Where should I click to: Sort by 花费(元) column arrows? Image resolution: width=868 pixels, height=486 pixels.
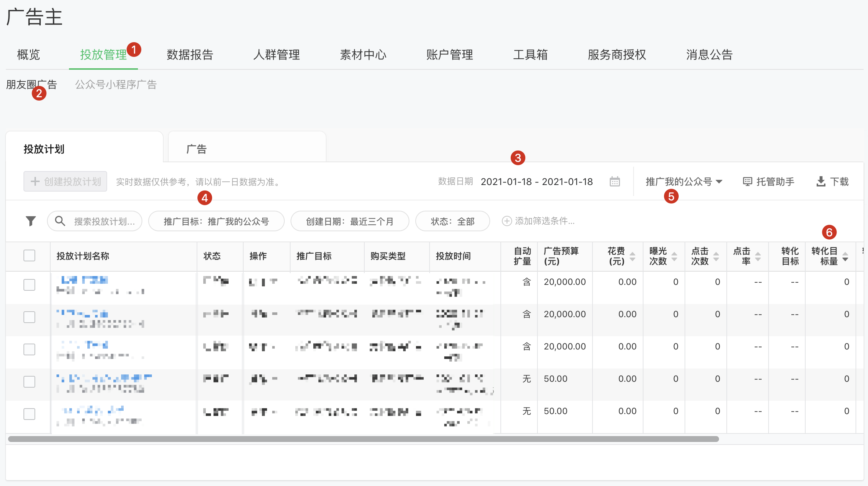point(632,256)
